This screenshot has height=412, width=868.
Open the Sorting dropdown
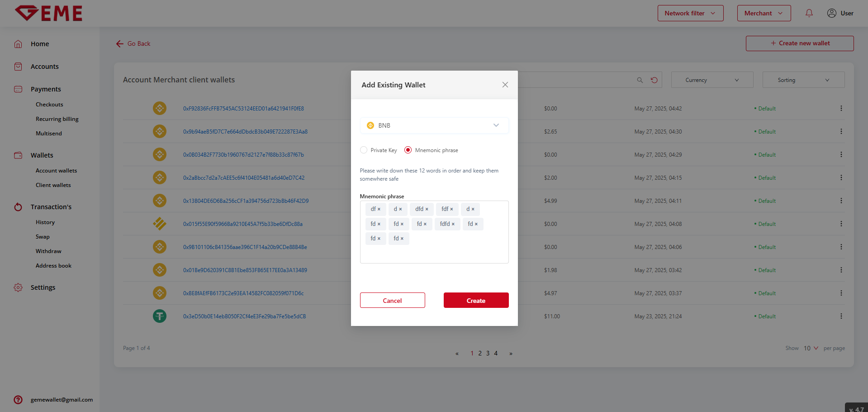(803, 80)
